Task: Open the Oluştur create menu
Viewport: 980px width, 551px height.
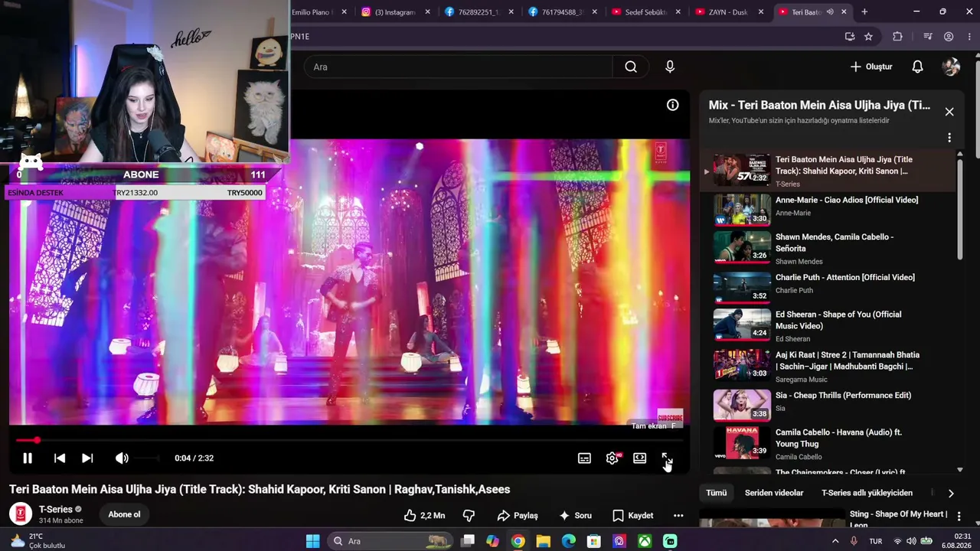Action: pos(871,67)
